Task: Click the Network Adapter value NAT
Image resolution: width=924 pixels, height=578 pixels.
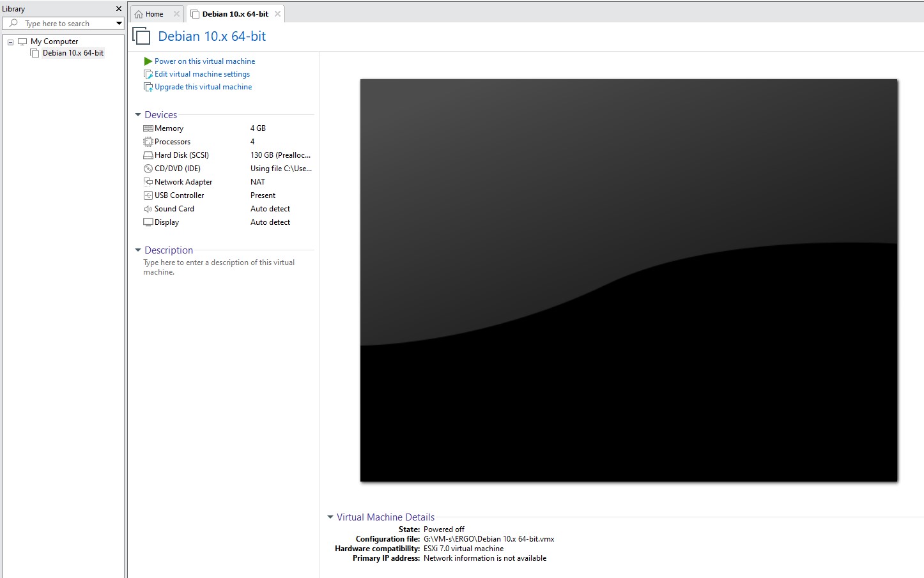Action: tap(258, 182)
